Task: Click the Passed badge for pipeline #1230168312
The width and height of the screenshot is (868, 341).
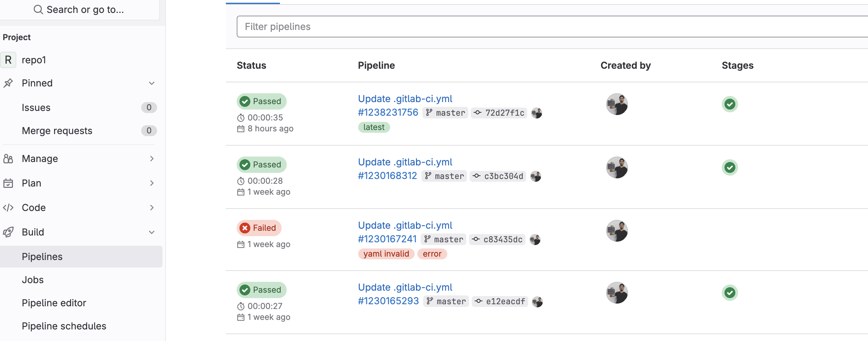Action: 262,165
